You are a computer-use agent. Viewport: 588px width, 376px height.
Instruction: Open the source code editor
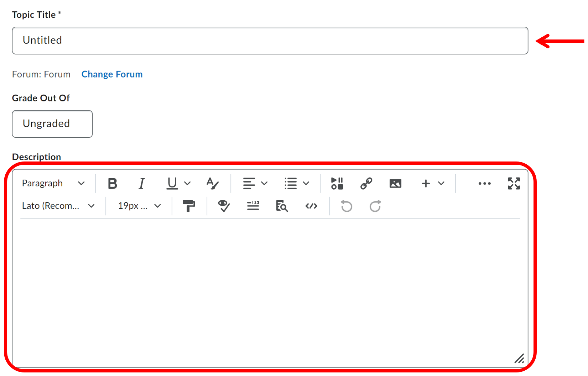(311, 206)
